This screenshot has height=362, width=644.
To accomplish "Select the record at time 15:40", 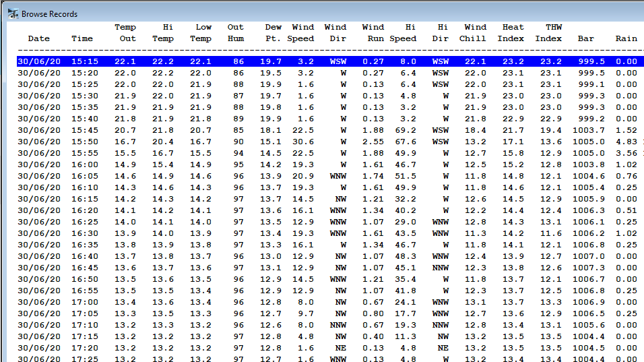I will [330, 119].
